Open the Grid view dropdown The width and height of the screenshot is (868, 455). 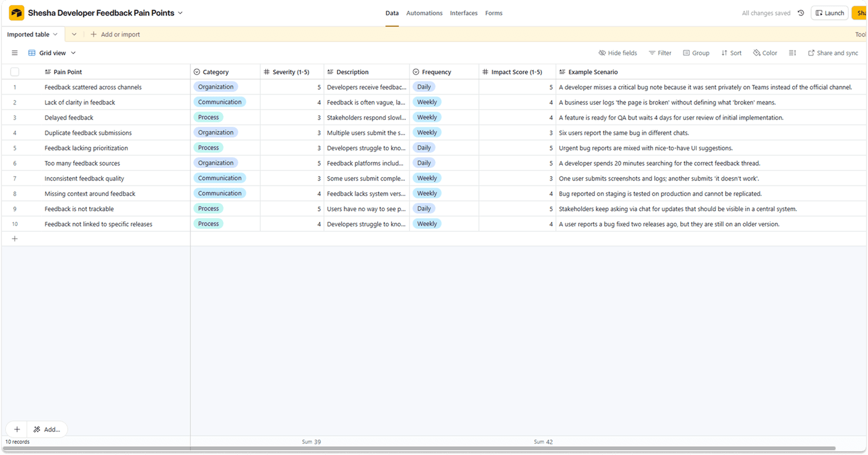(52, 53)
